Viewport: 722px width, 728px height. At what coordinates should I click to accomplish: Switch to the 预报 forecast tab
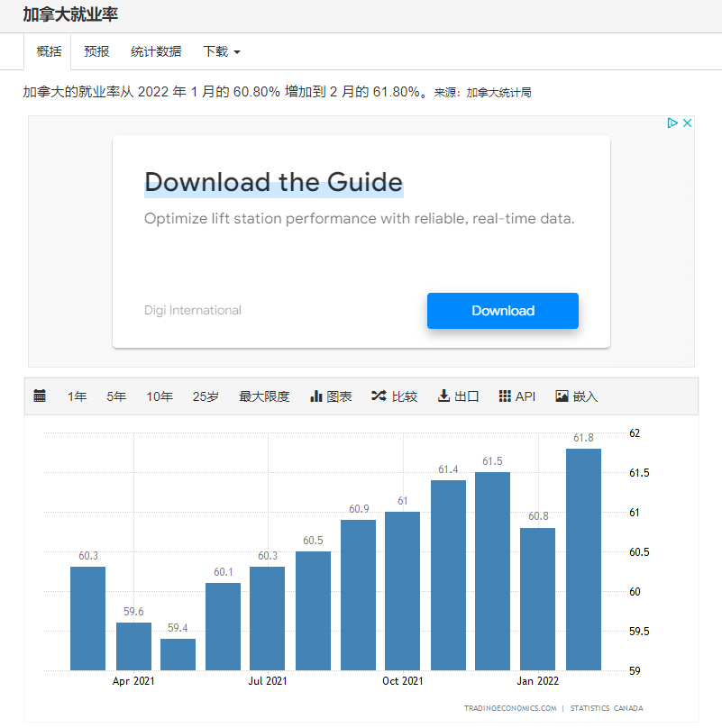pos(96,51)
